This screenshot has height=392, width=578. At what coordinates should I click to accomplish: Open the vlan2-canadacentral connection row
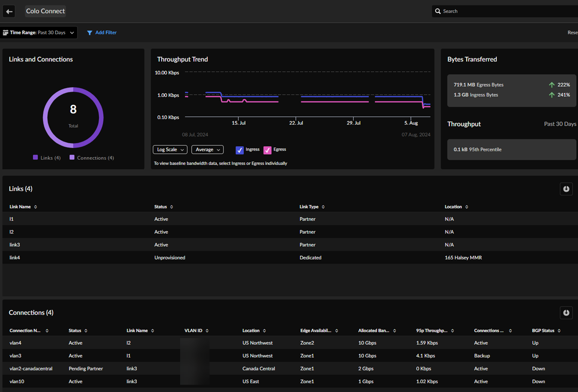click(31, 368)
